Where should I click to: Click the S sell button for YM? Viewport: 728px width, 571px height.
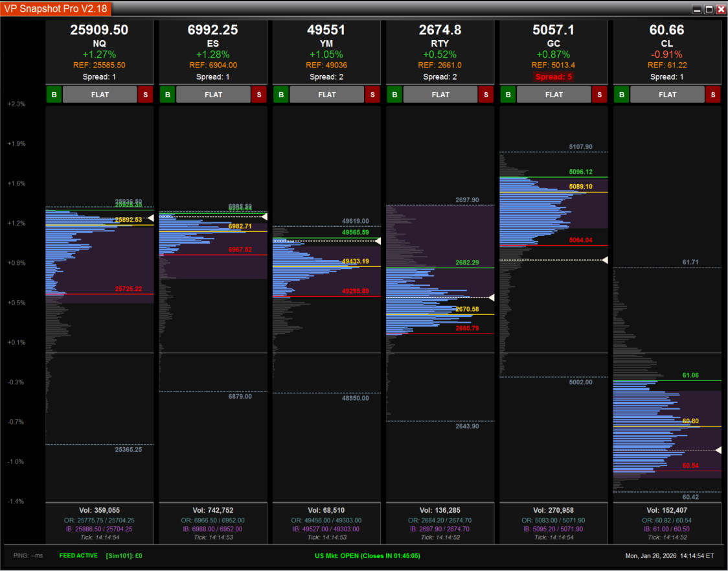(x=372, y=94)
